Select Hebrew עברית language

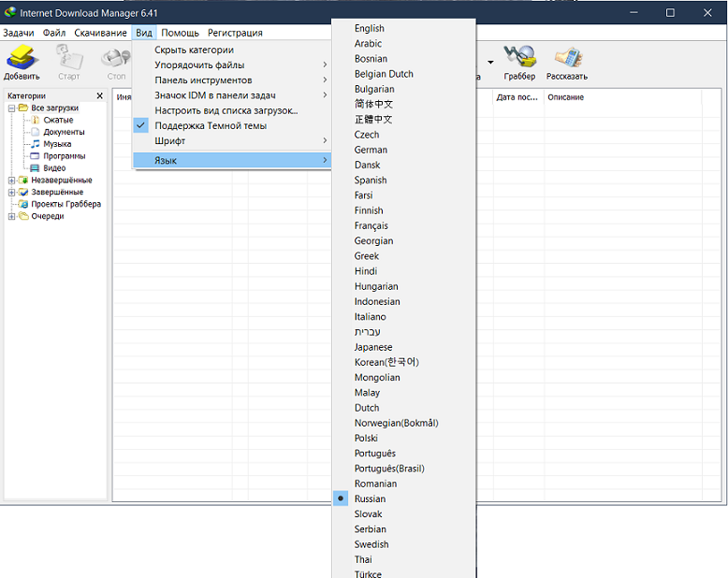[404, 332]
